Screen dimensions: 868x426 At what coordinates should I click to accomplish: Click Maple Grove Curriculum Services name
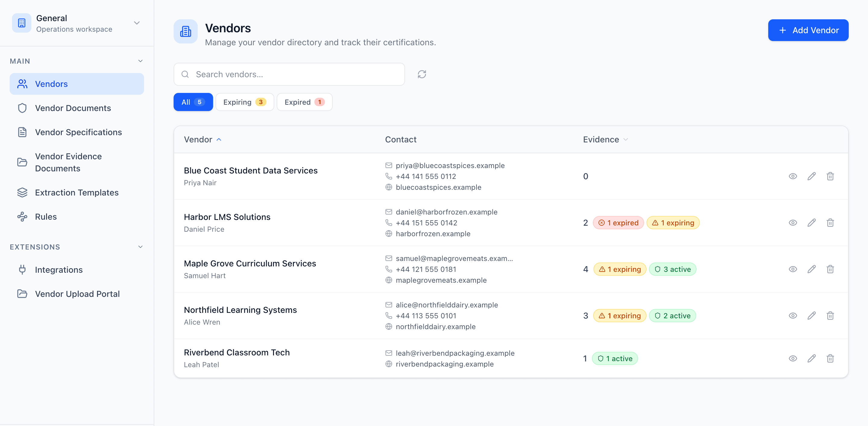coord(250,263)
